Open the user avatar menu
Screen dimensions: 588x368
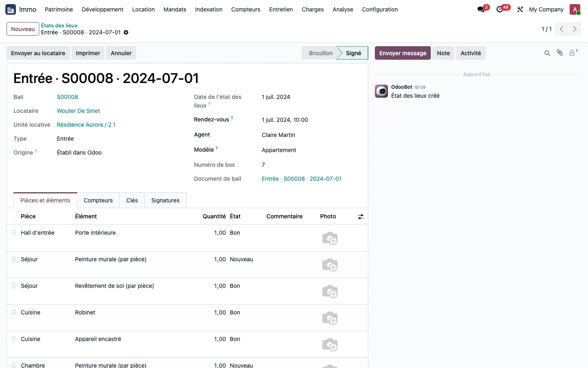coord(575,9)
